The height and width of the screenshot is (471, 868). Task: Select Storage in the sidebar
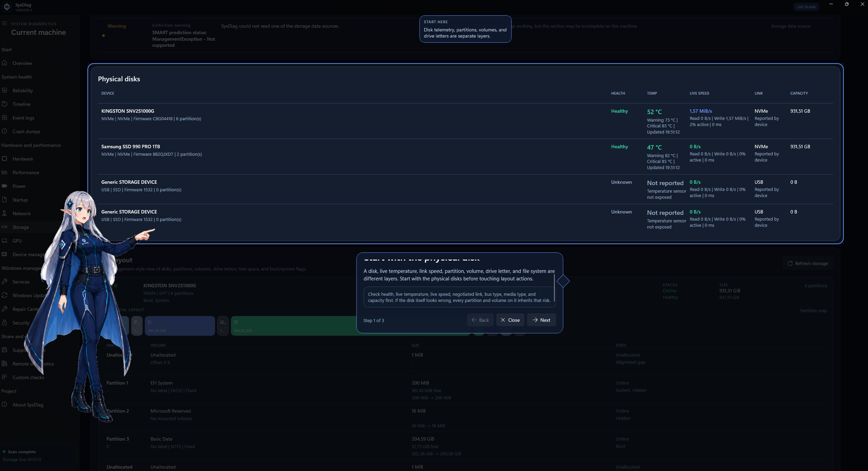(20, 227)
